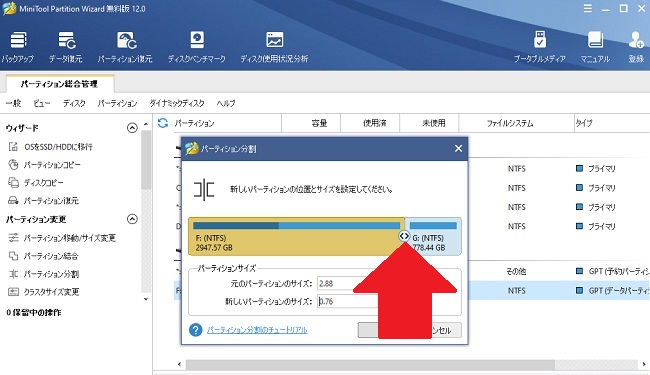
Task: Start OSをSSD/HDDに移行 wizard
Action: click(58, 147)
